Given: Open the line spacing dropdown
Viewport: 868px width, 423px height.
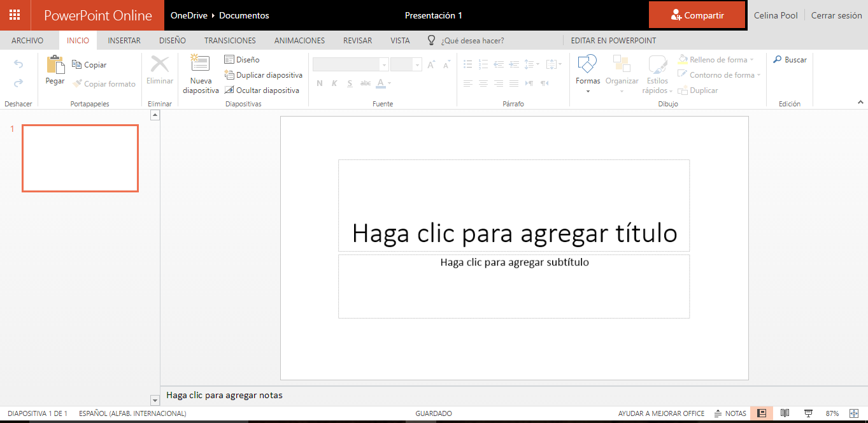Looking at the screenshot, I should coord(532,64).
